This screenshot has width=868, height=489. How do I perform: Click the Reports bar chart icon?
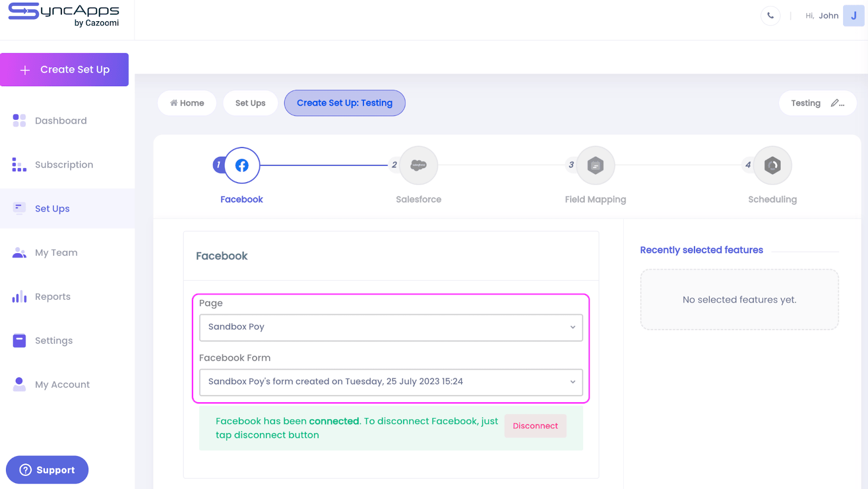pos(20,296)
